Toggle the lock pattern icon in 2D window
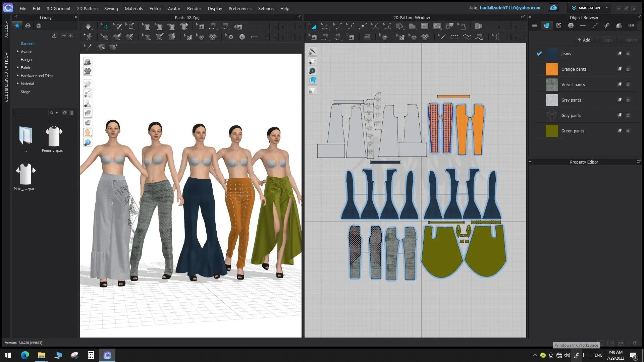Image resolution: width=644 pixels, height=362 pixels. pyautogui.click(x=312, y=90)
